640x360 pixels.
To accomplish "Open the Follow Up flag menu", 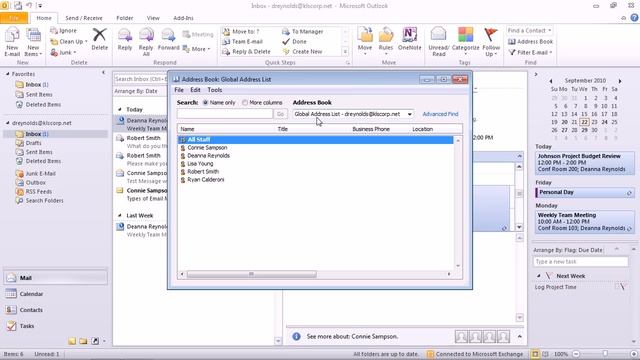I will tap(491, 42).
